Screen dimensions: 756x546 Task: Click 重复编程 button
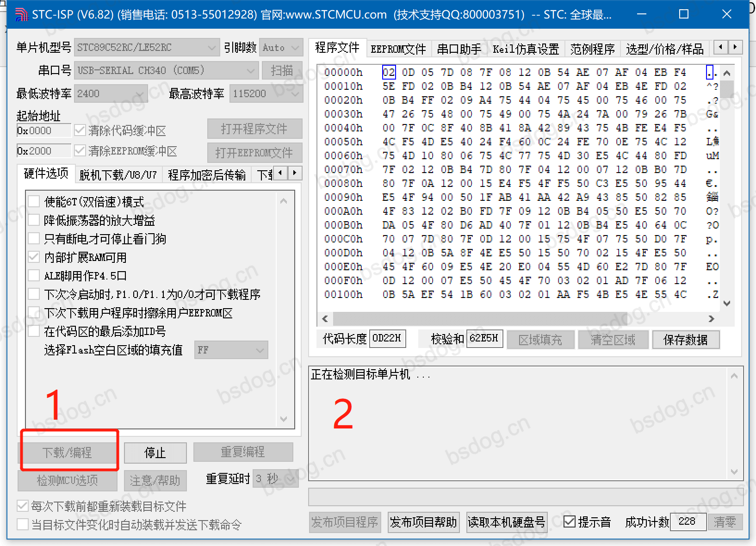pos(243,452)
